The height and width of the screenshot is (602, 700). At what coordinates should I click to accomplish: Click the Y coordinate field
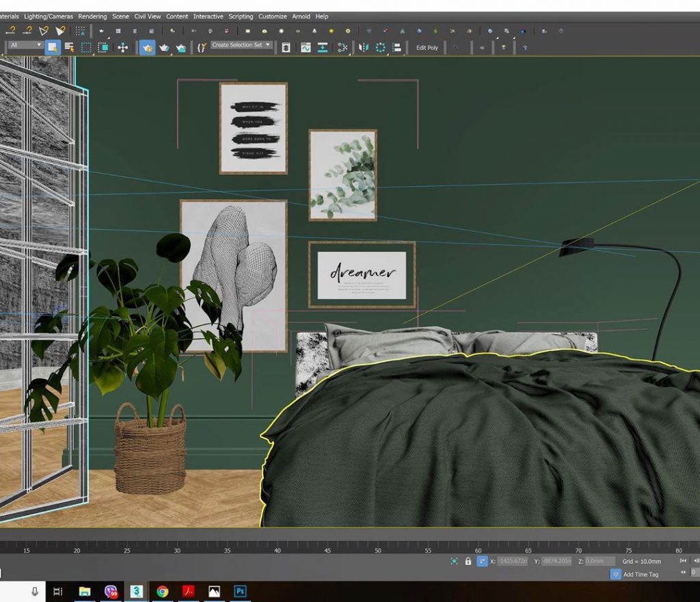pos(556,561)
